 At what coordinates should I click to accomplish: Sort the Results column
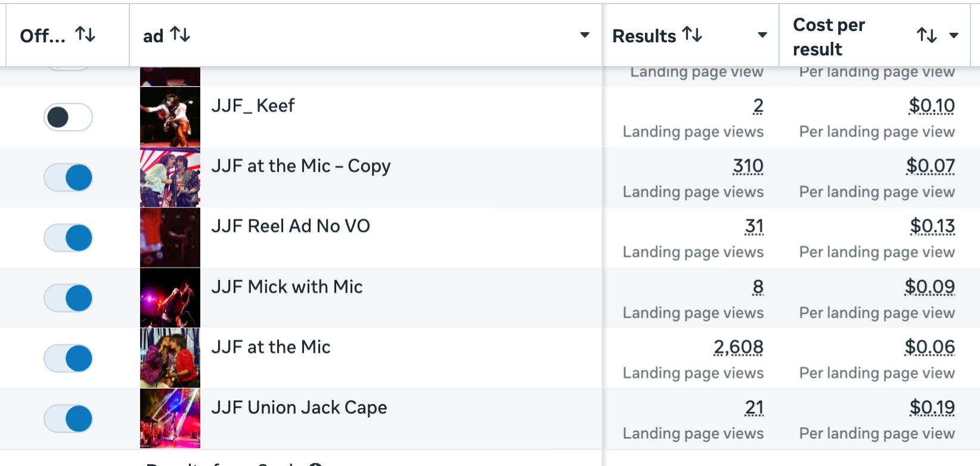pos(691,35)
